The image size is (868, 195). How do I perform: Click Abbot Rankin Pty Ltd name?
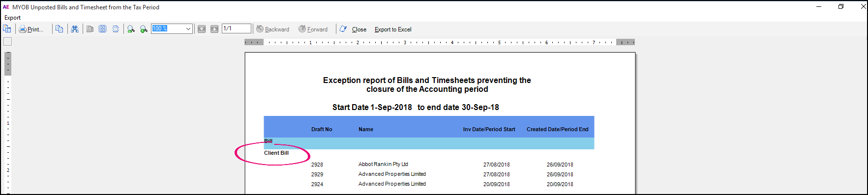(x=383, y=164)
